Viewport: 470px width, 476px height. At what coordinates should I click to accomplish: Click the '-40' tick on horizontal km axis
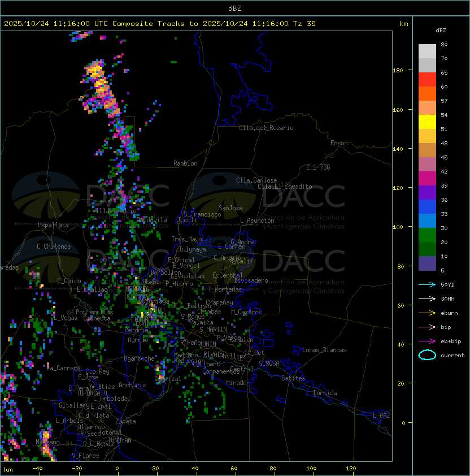pos(37,469)
